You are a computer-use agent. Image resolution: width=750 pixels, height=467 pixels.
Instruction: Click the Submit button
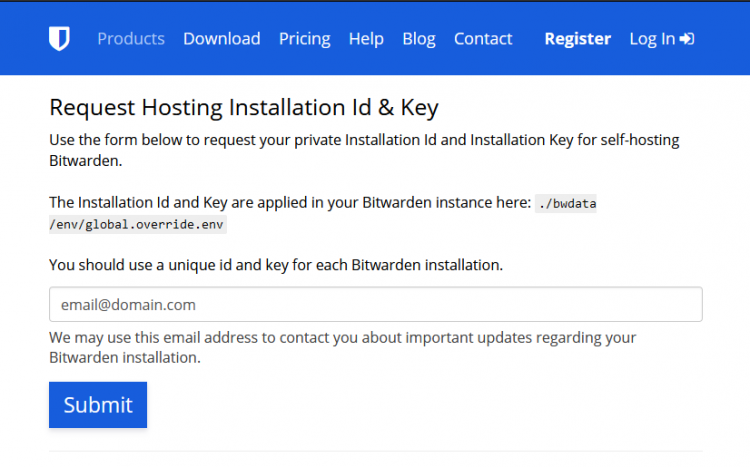point(98,405)
